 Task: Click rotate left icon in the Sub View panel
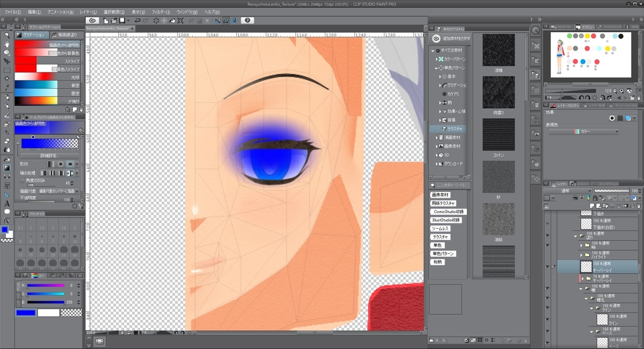tap(581, 97)
